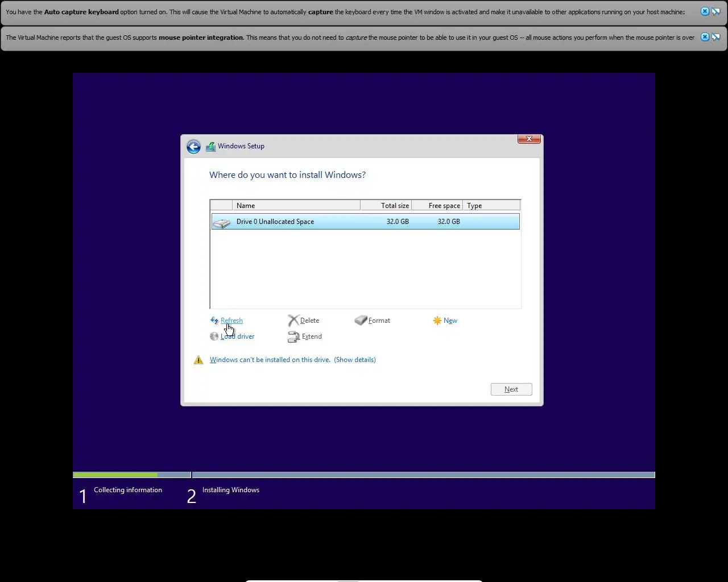Sort by the Name column header
Screen dimensions: 728x582
coord(296,206)
